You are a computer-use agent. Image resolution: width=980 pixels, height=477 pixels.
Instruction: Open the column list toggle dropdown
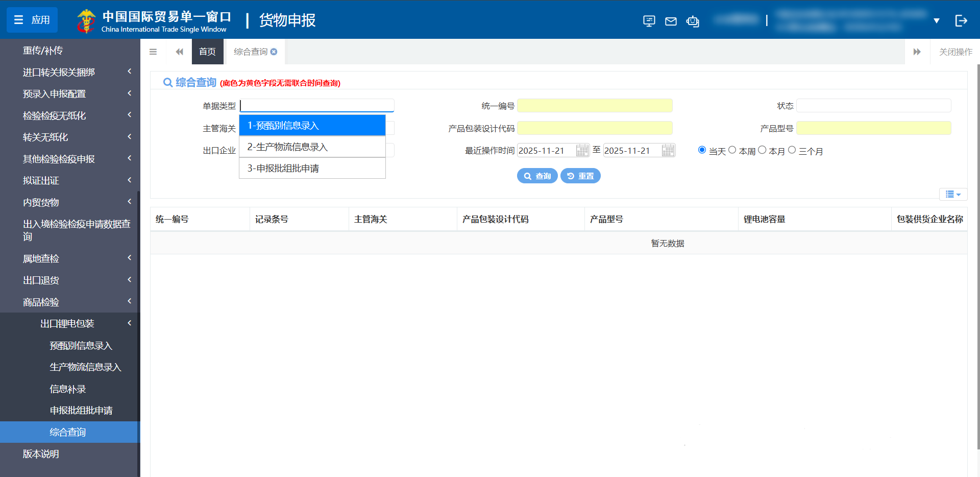pos(952,194)
